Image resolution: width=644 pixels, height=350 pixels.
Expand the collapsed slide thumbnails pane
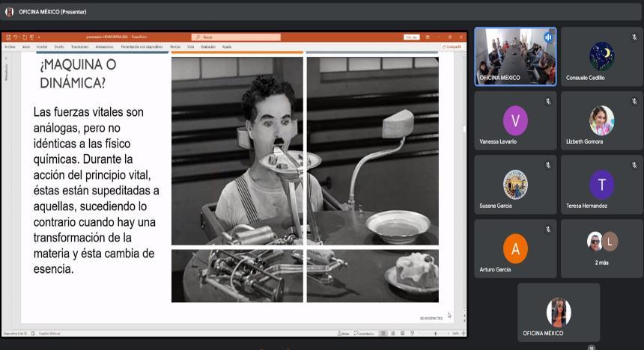point(6,58)
